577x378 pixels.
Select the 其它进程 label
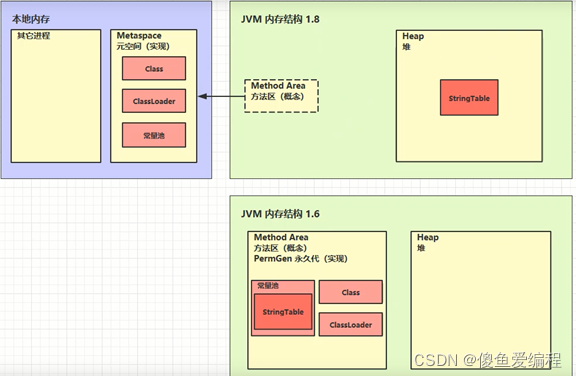point(33,36)
